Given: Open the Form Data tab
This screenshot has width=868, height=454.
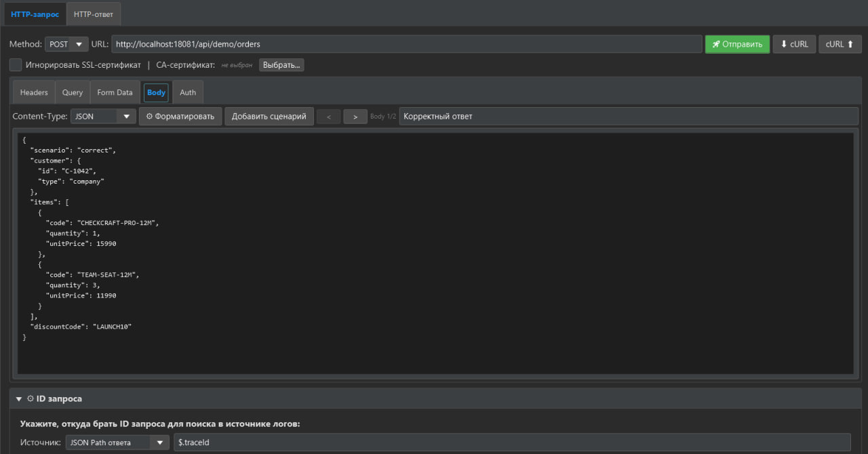Looking at the screenshot, I should pyautogui.click(x=115, y=92).
